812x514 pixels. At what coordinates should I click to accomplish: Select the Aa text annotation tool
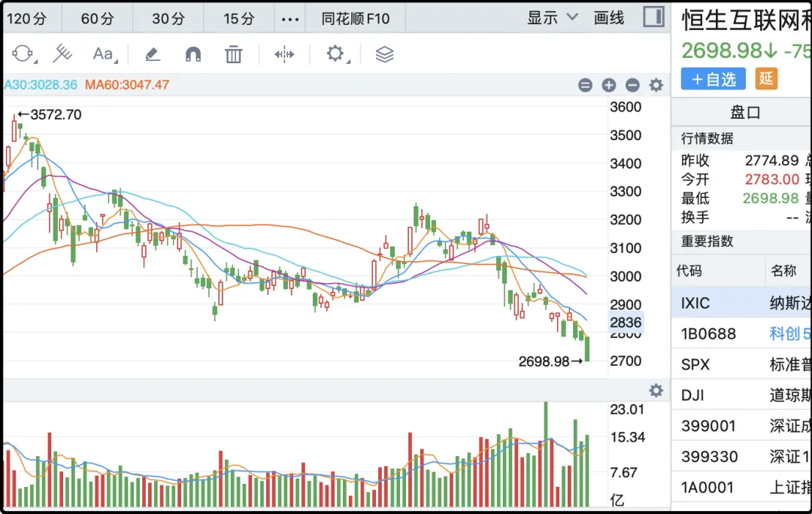tap(103, 54)
